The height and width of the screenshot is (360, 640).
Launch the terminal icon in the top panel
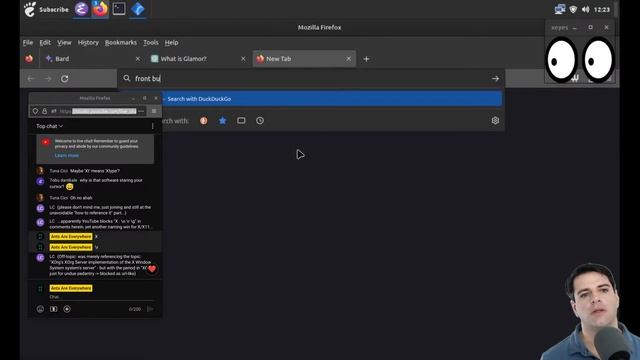[x=119, y=9]
